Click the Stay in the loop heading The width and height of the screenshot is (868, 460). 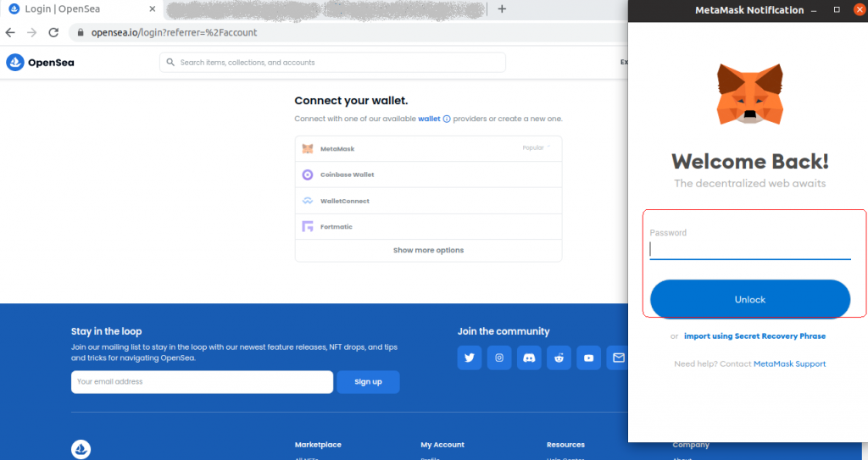pyautogui.click(x=106, y=331)
